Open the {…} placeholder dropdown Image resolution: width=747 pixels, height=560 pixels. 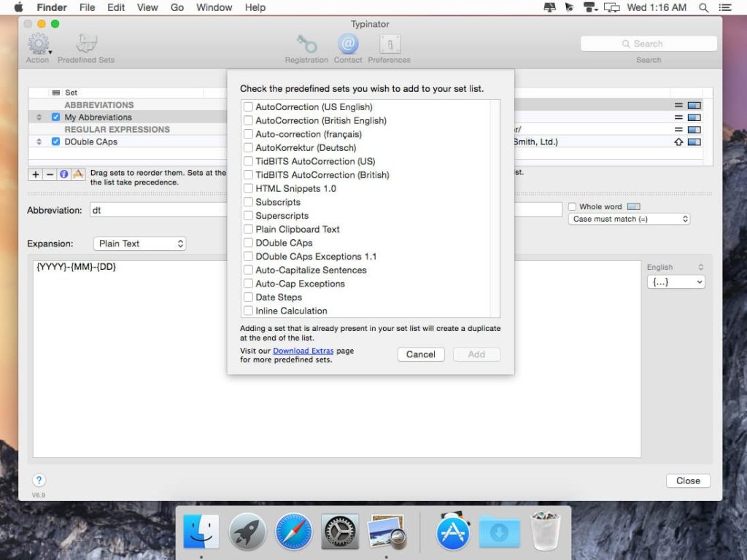tap(676, 282)
